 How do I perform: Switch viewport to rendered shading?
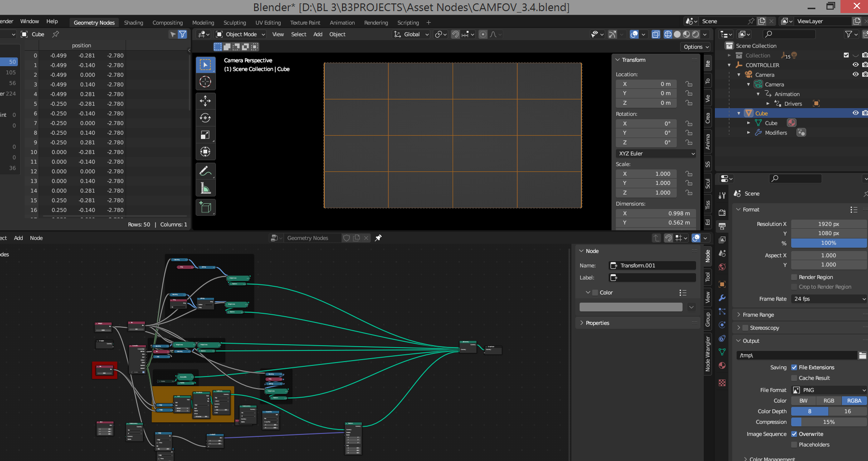tap(696, 34)
